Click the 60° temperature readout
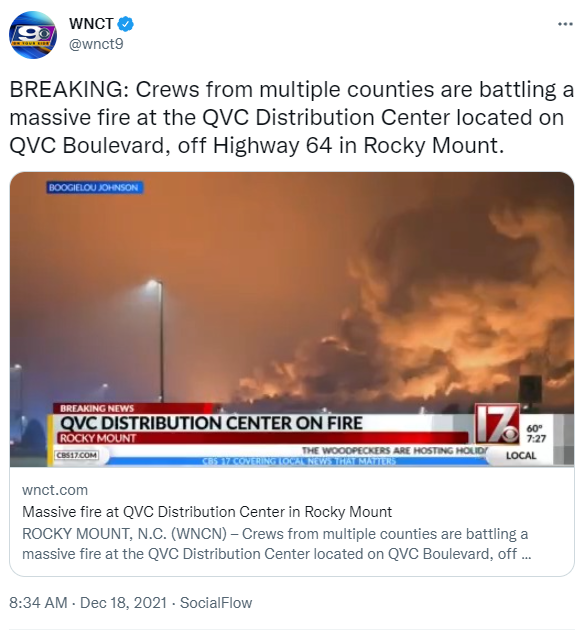The width and height of the screenshot is (583, 638). tap(535, 428)
